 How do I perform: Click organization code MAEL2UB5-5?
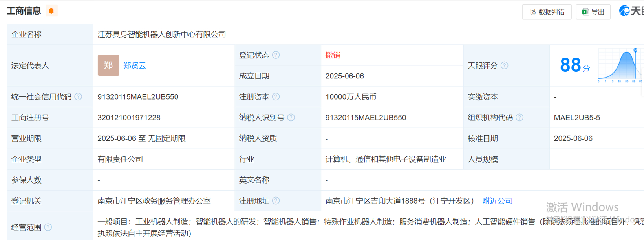click(577, 118)
